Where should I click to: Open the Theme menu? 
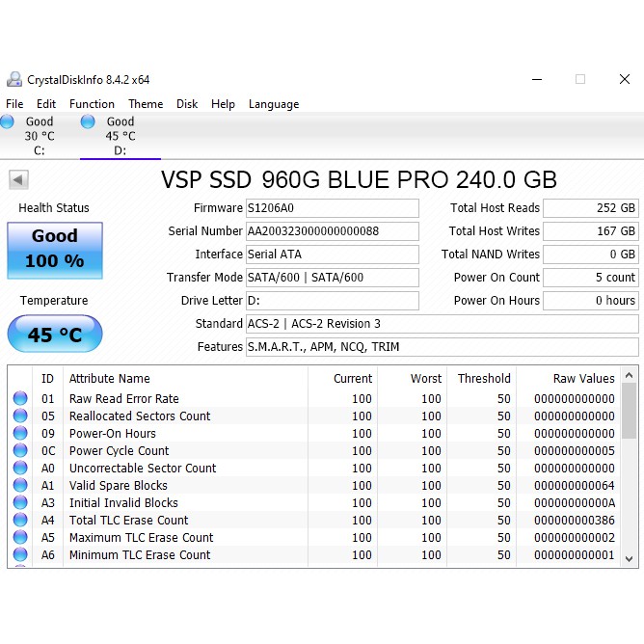pos(146,104)
